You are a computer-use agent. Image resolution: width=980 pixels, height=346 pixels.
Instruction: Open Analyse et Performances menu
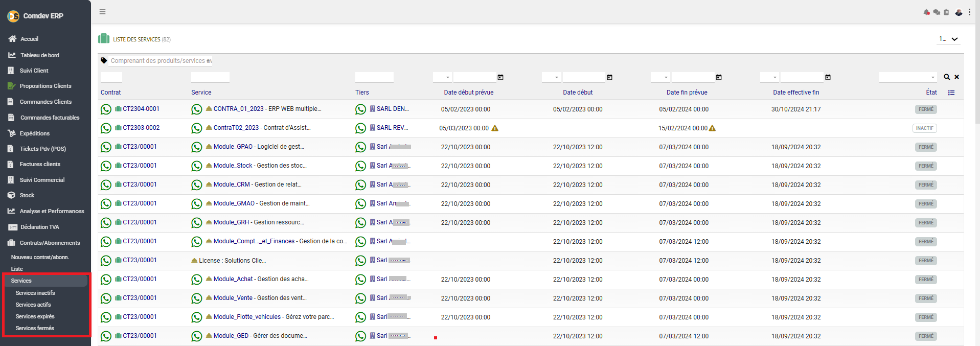click(x=52, y=211)
